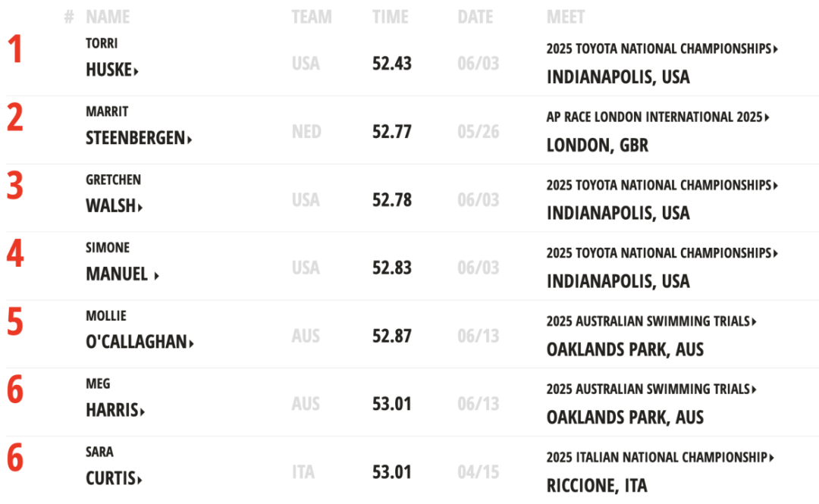The height and width of the screenshot is (504, 819).
Task: Open Meg Harris's name link
Action: [115, 410]
